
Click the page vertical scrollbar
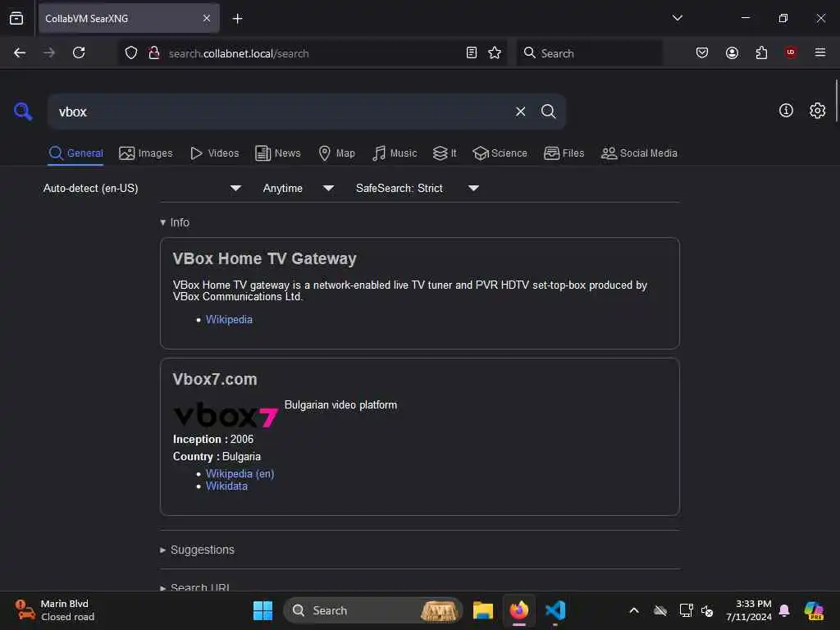[836, 101]
